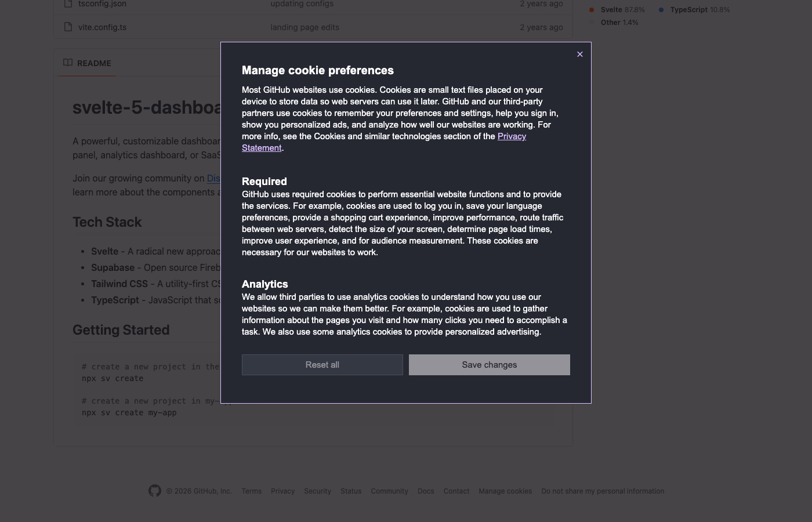The height and width of the screenshot is (522, 812).
Task: Open the 'updating configs' commit message
Action: click(302, 3)
